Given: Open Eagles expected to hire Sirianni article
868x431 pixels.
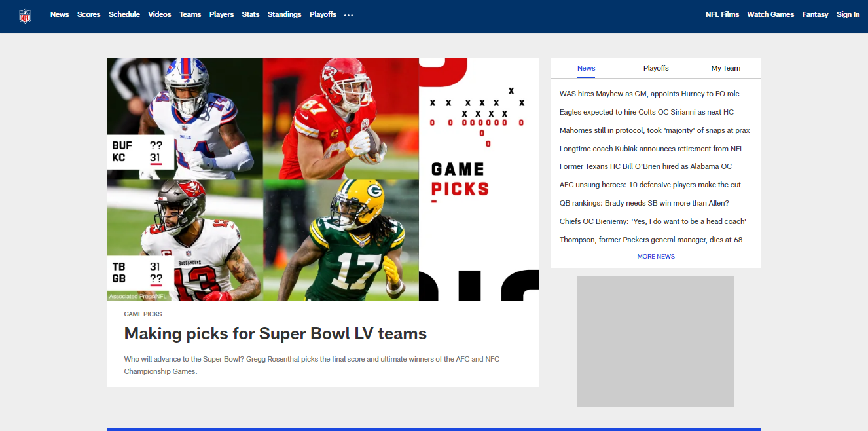Looking at the screenshot, I should [647, 112].
